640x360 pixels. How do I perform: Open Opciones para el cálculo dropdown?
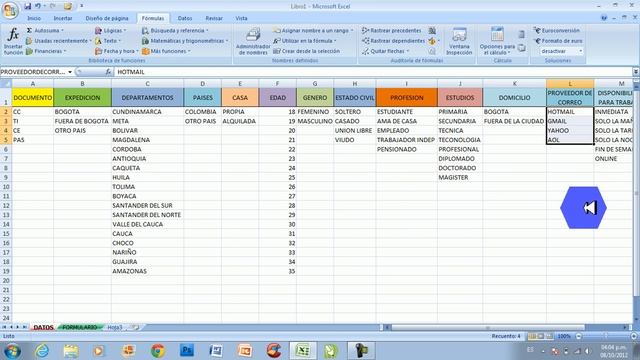pos(497,41)
